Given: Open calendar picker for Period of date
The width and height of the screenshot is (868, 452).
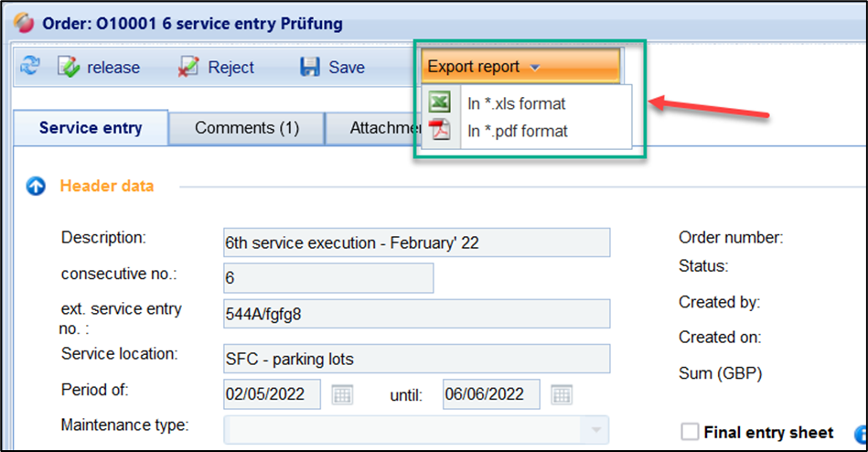Looking at the screenshot, I should tap(342, 394).
